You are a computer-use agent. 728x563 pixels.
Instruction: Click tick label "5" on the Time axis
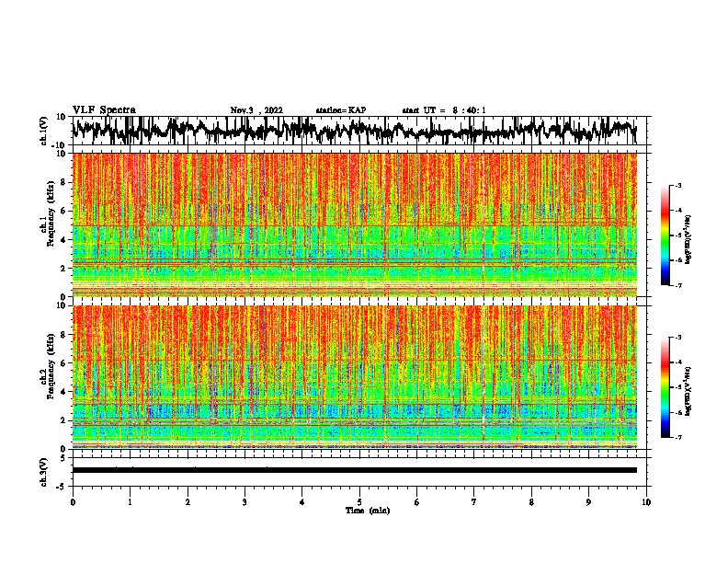(359, 502)
